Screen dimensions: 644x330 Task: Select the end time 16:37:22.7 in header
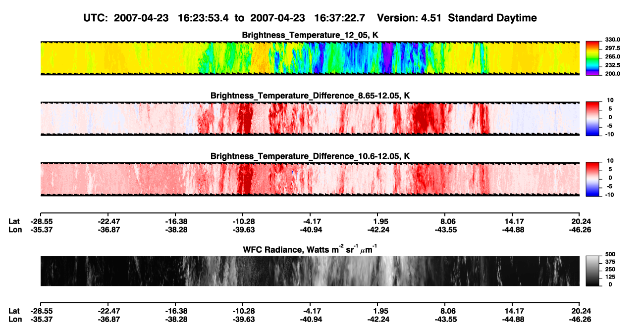[339, 18]
